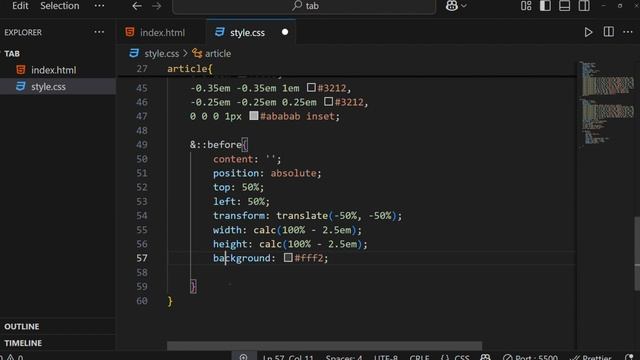Open the Edit menu
Image resolution: width=640 pixels, height=360 pixels.
[20, 6]
